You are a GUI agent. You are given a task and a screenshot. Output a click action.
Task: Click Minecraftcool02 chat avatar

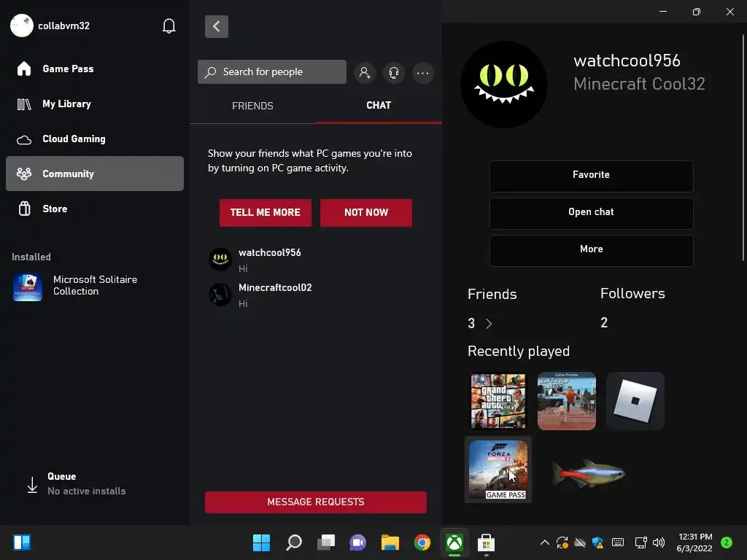click(220, 295)
